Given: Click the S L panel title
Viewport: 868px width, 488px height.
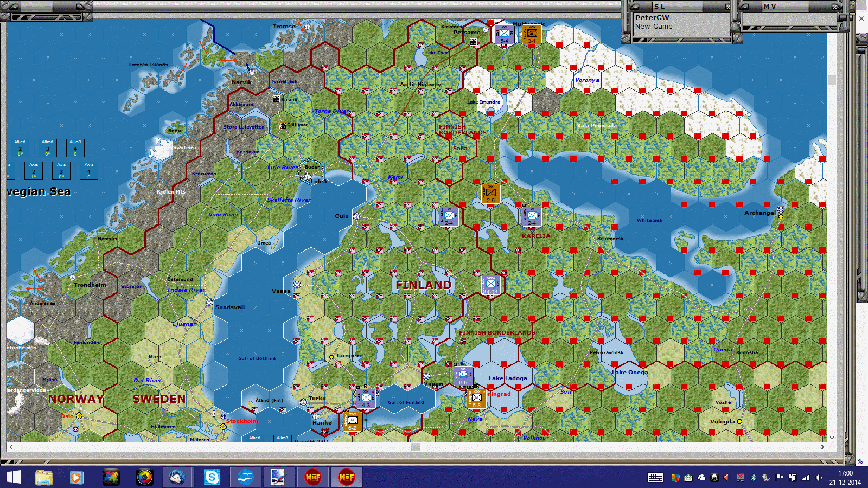Looking at the screenshot, I should point(659,7).
